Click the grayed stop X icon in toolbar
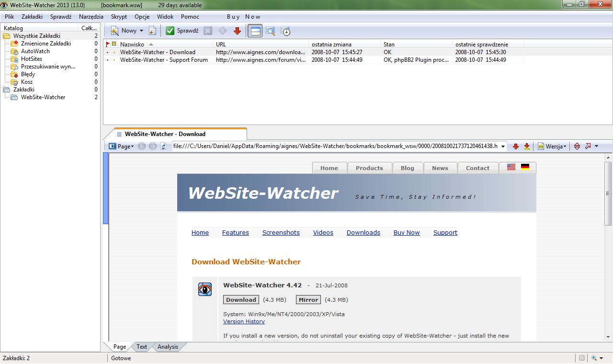613x364 pixels. pyautogui.click(x=208, y=31)
